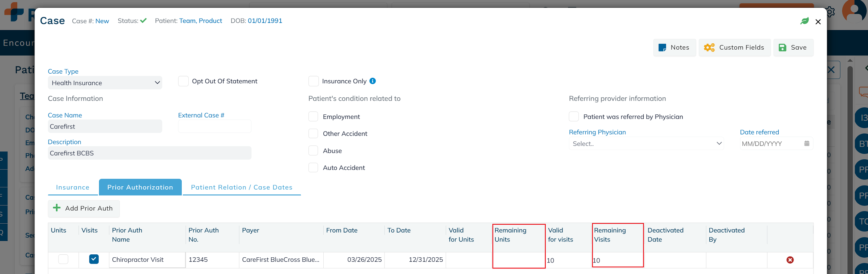Click the Insurance Only info icon
This screenshot has width=868, height=274.
[373, 81]
